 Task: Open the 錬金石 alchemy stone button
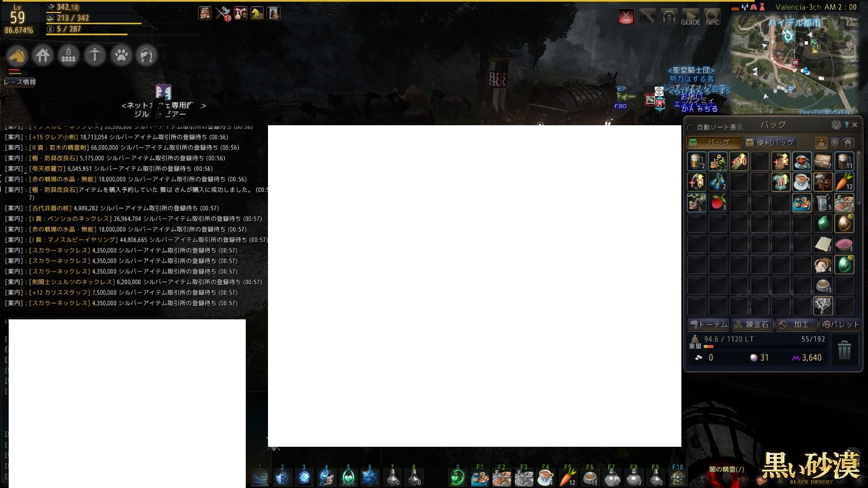click(752, 324)
